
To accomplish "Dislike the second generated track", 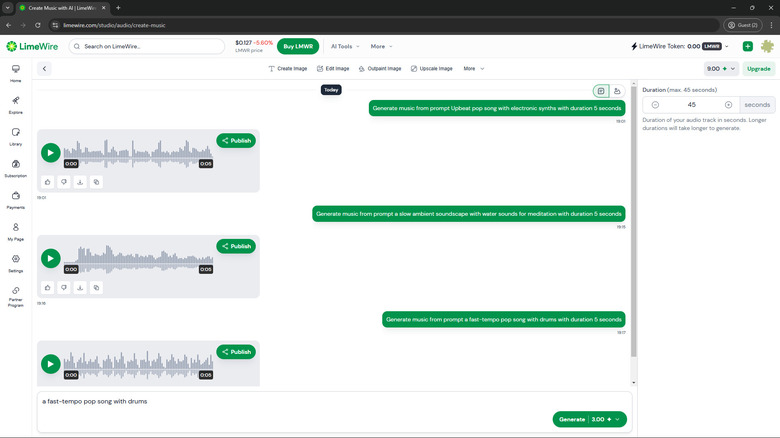I will pos(63,287).
